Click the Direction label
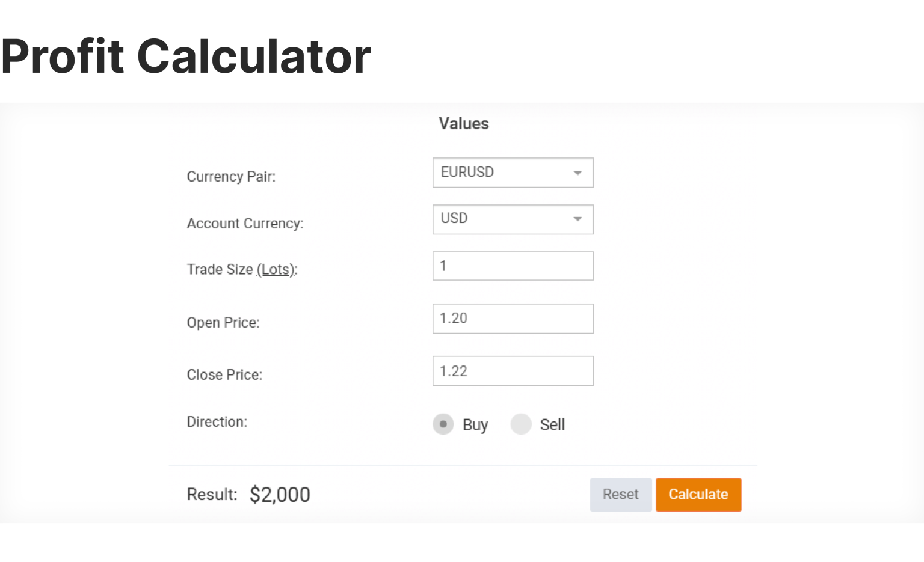The image size is (924, 562). 217,421
